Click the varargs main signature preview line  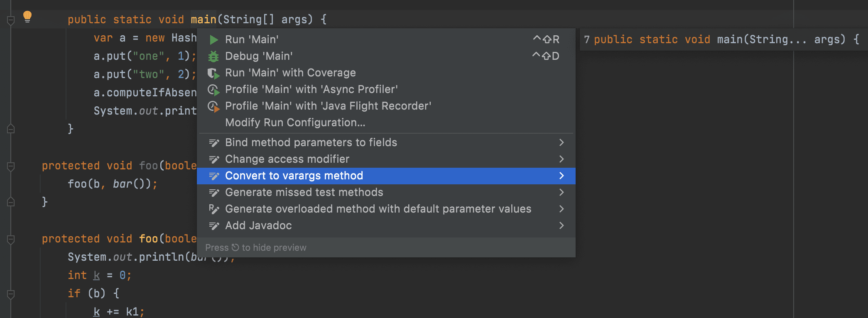coord(721,39)
